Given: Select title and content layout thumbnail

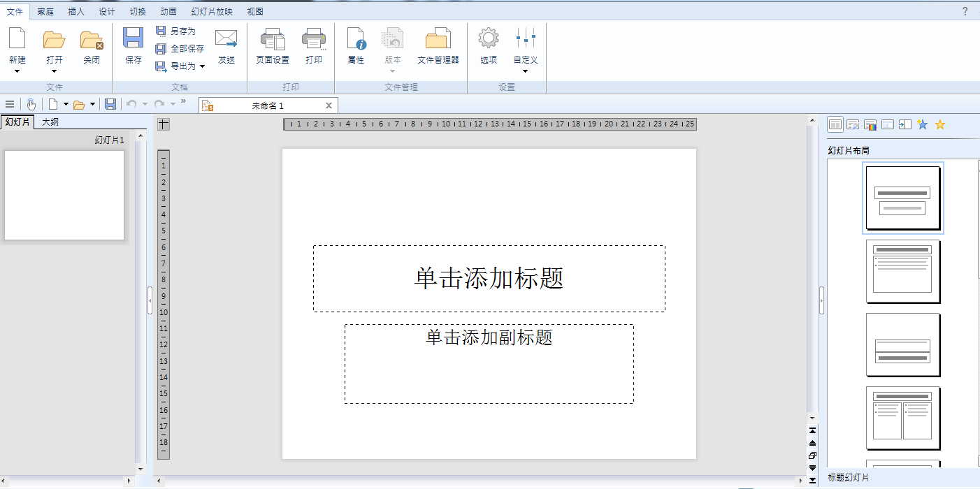Looking at the screenshot, I should [x=903, y=271].
